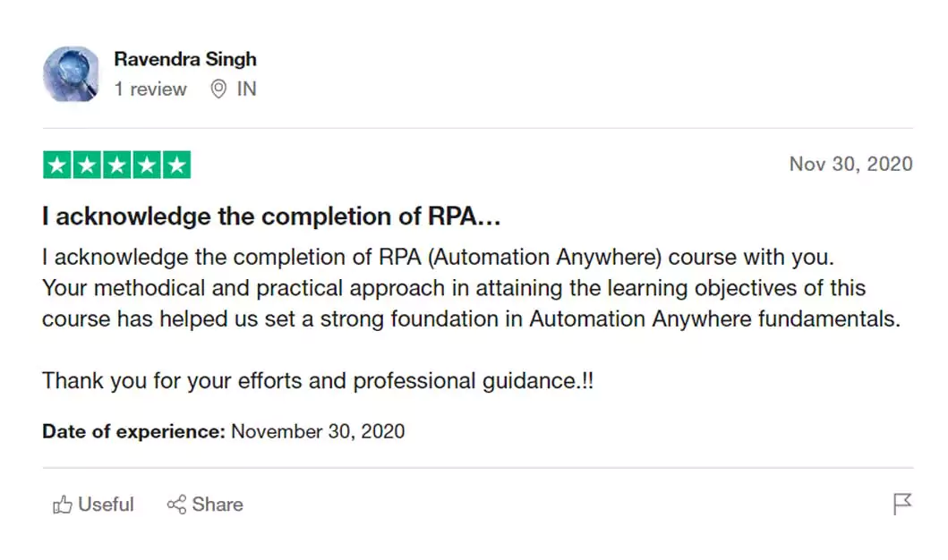Image resolution: width=948 pixels, height=560 pixels.
Task: Click the thumbs-up icon
Action: (63, 505)
